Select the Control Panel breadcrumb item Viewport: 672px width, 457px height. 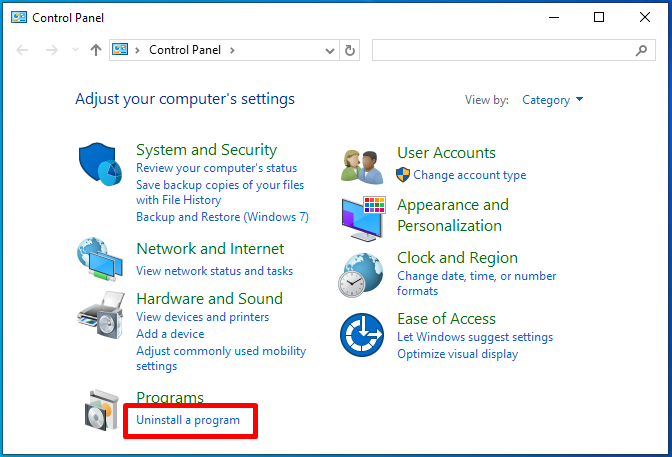click(185, 50)
